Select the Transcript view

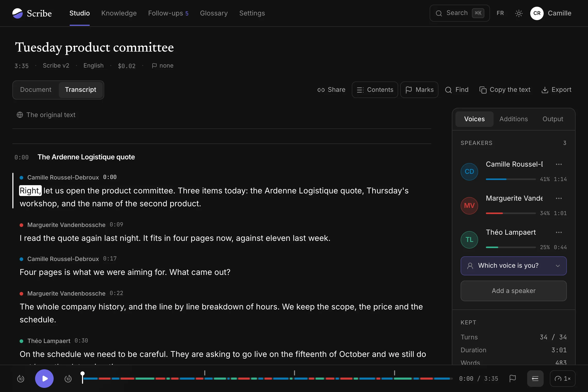click(x=80, y=90)
